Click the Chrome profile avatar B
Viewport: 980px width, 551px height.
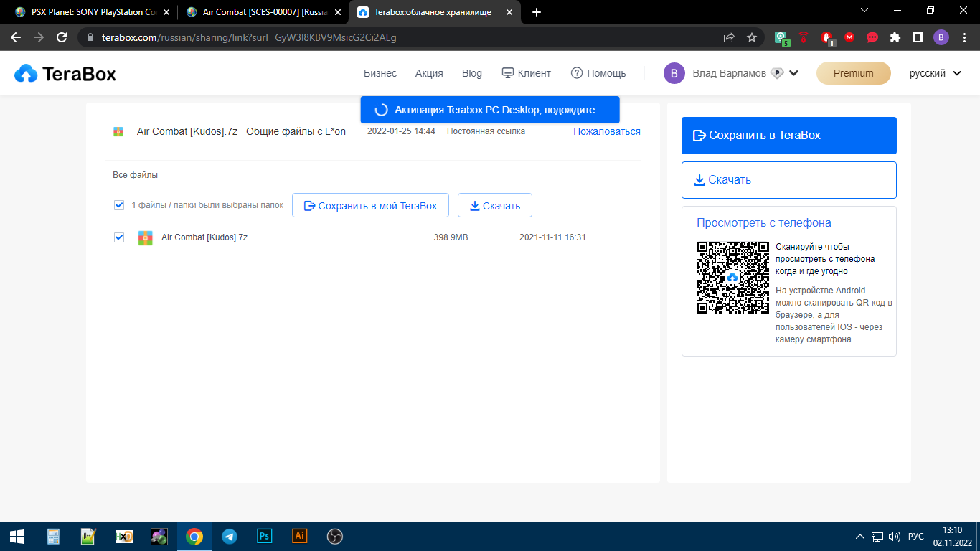click(941, 37)
